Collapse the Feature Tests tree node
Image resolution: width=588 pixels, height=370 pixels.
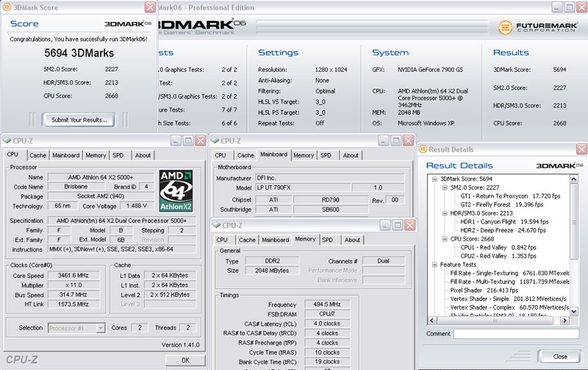pos(434,265)
